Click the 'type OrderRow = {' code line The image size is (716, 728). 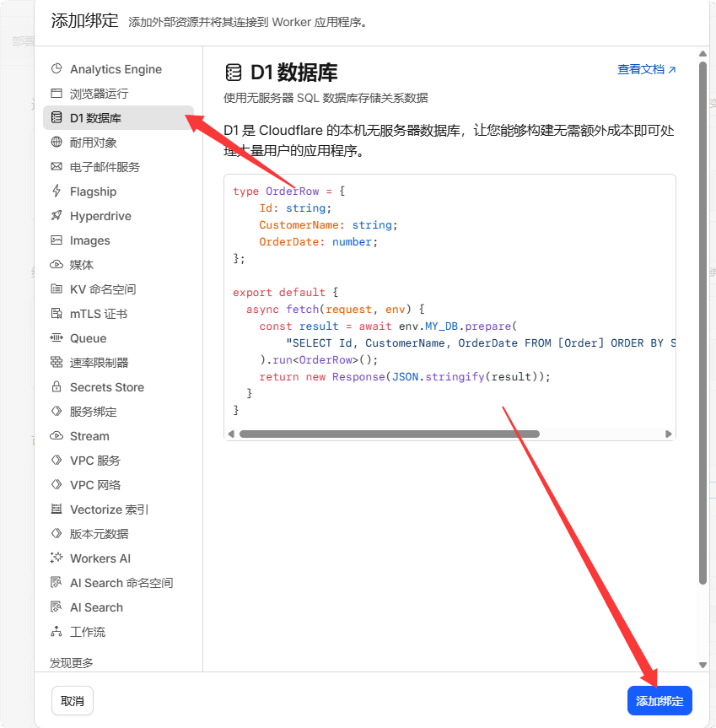[288, 191]
